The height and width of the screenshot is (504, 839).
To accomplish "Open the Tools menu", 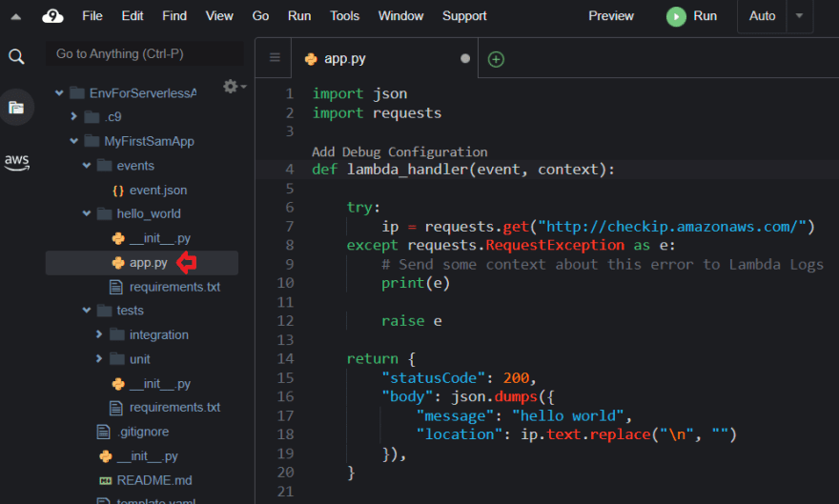I will 344,16.
